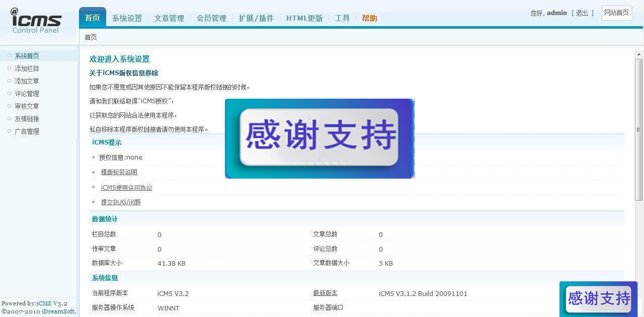
Task: Log out via the 退出 link
Action: pyautogui.click(x=582, y=13)
